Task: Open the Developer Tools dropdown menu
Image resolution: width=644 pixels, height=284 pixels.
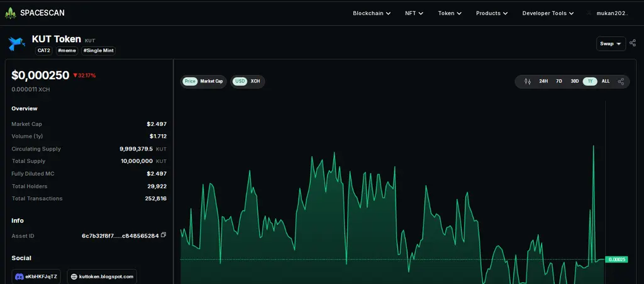Action: click(x=548, y=13)
